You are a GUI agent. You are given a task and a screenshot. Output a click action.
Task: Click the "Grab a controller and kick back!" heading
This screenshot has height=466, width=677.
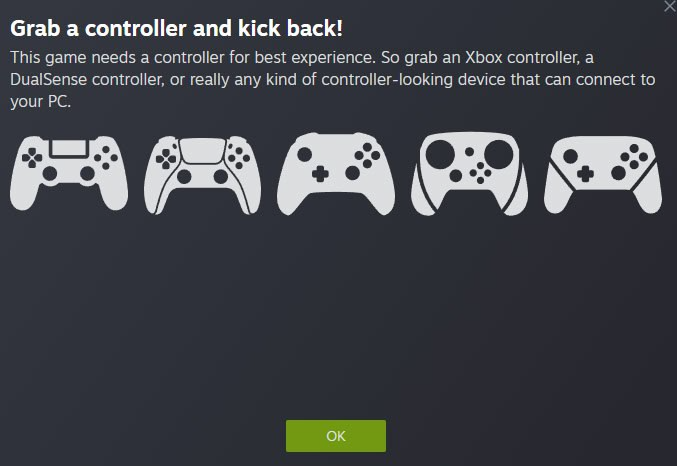coord(176,29)
